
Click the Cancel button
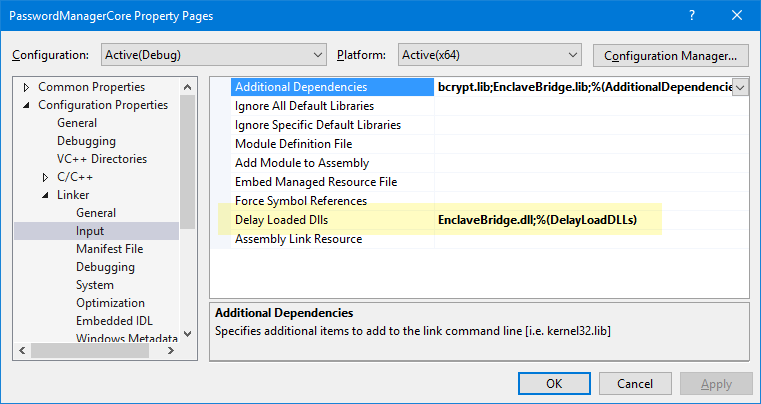[x=635, y=383]
